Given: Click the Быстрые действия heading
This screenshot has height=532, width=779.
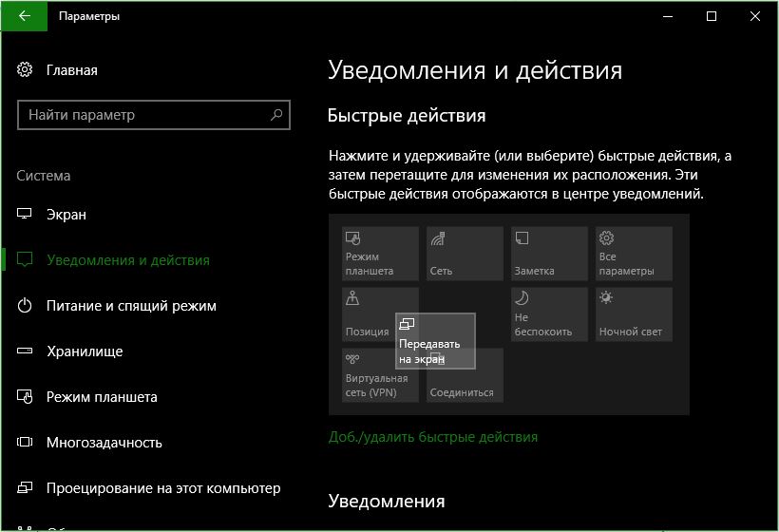Looking at the screenshot, I should [x=407, y=115].
